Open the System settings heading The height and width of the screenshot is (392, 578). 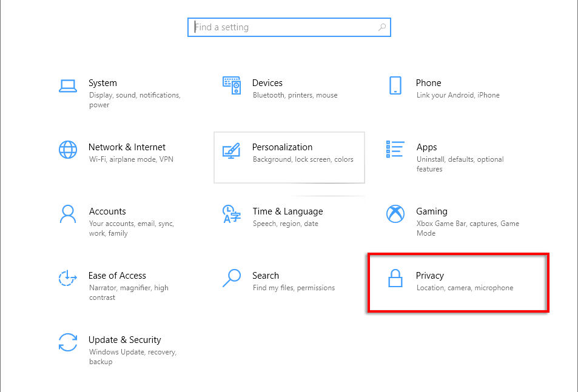102,83
